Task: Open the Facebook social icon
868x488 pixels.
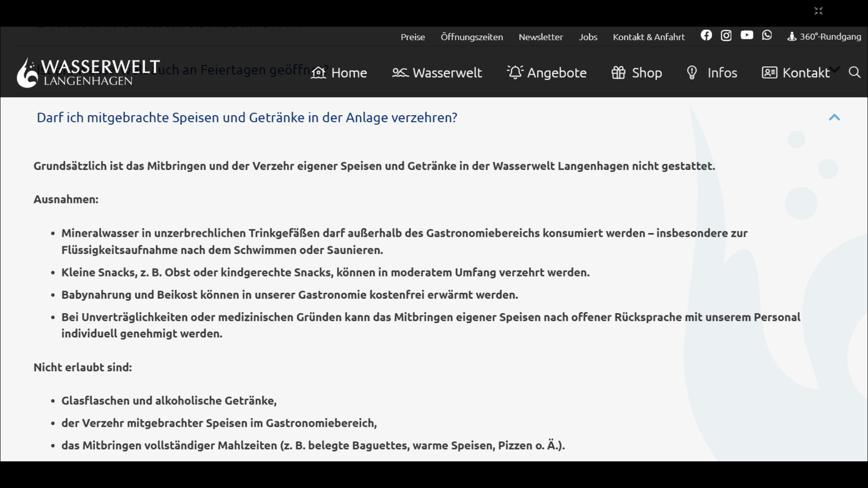Action: (706, 35)
